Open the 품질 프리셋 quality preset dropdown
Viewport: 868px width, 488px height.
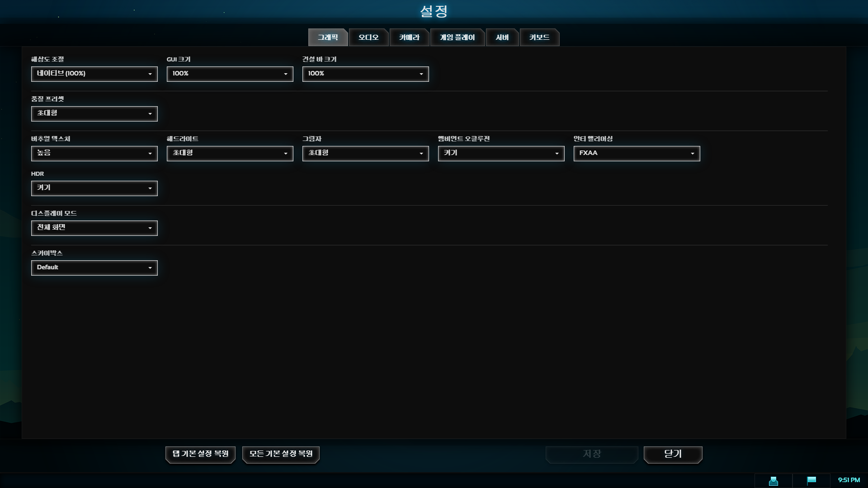(94, 113)
